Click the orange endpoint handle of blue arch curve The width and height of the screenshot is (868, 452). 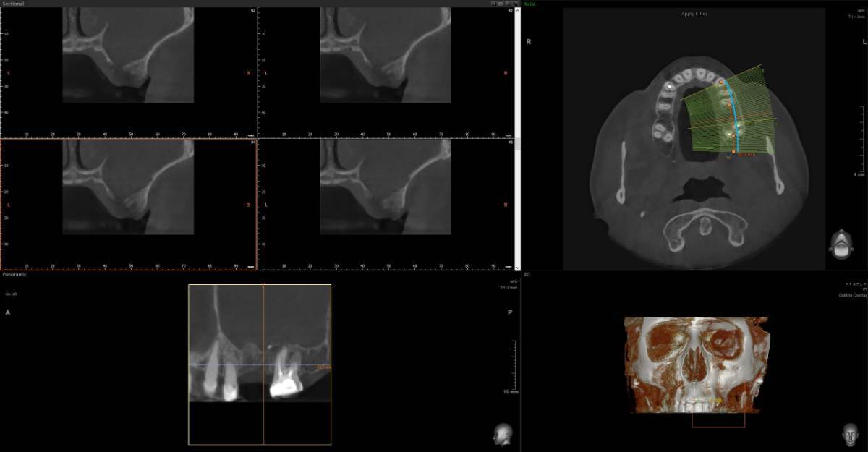coord(734,152)
